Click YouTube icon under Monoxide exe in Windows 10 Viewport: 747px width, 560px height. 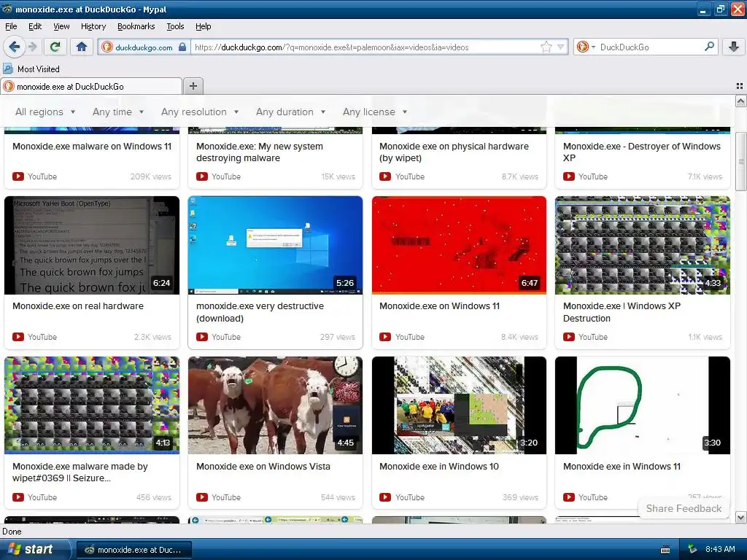pos(385,497)
